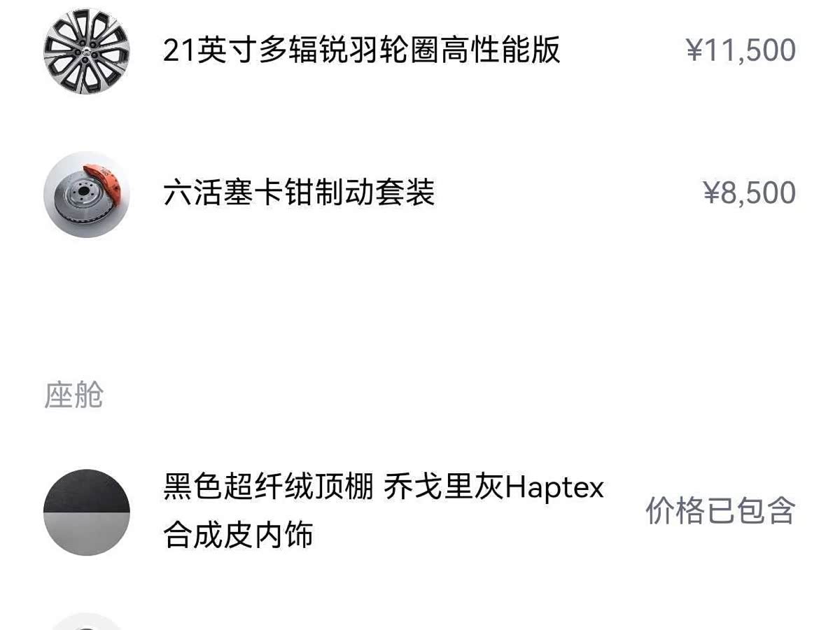Viewport: 840px width, 630px height.
Task: Pick the black upper half of interior swatch
Action: point(87,491)
